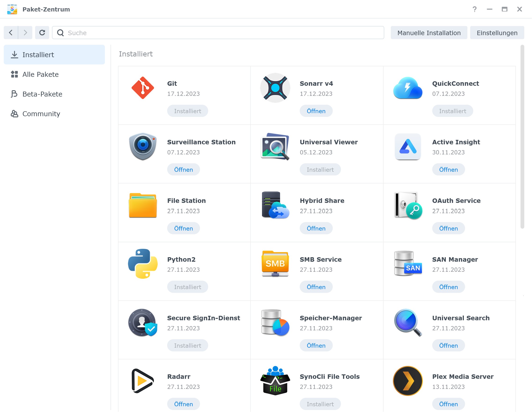Click the Sonarr v4 package icon
Image resolution: width=532 pixels, height=417 pixels.
pos(275,88)
